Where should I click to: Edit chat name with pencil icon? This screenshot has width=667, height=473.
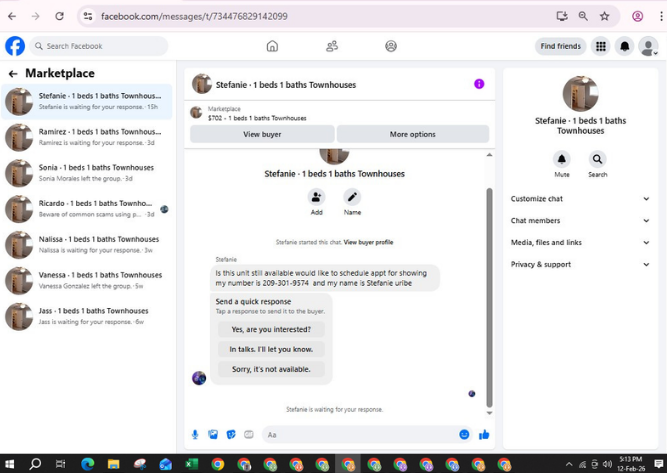(352, 197)
